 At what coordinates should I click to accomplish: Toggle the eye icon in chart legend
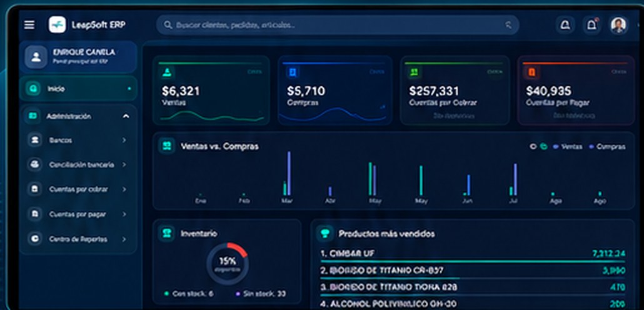(x=533, y=146)
